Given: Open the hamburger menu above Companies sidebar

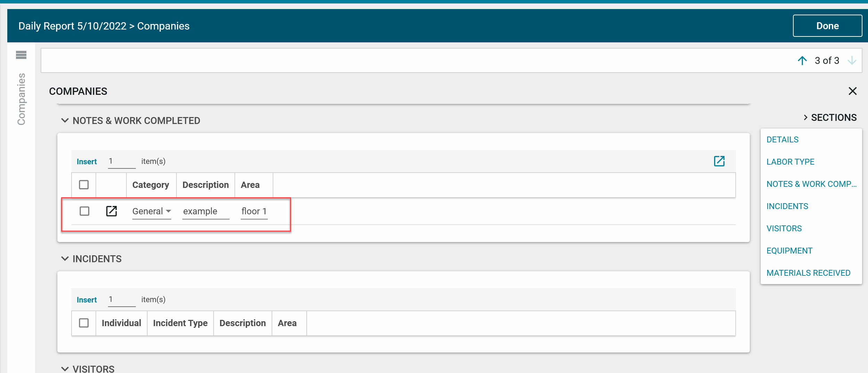Looking at the screenshot, I should [21, 55].
